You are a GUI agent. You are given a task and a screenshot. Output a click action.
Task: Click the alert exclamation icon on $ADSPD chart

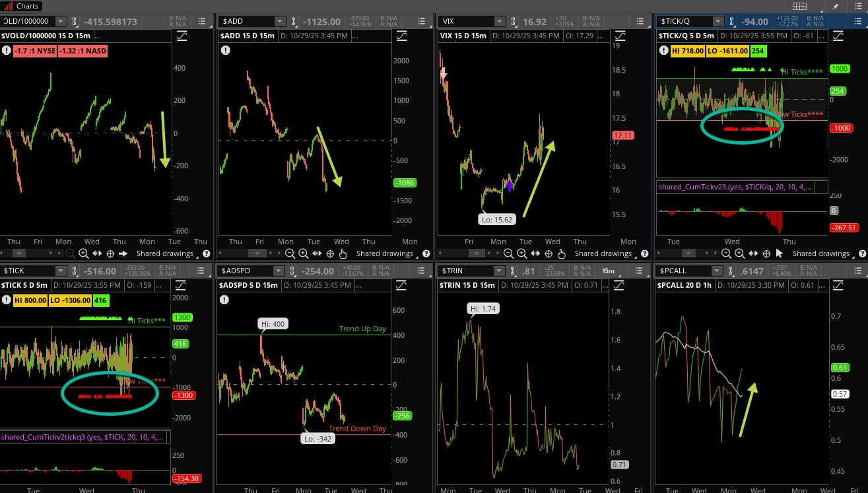225,299
